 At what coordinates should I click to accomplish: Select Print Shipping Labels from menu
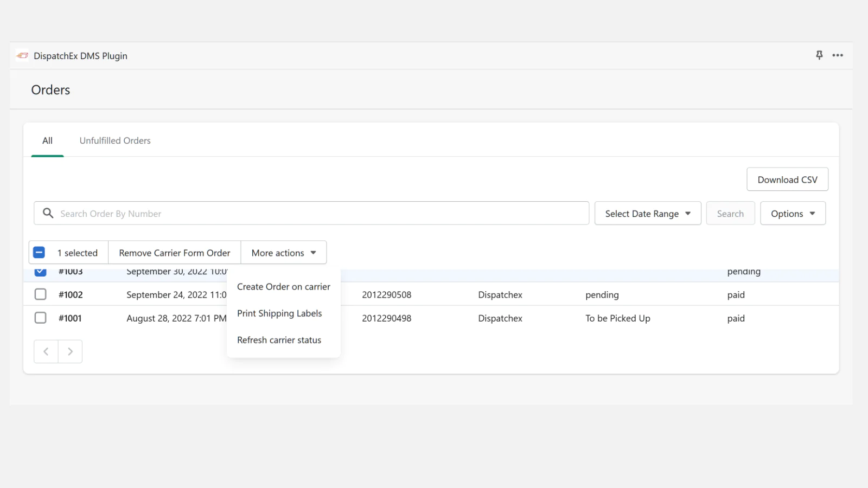(279, 313)
